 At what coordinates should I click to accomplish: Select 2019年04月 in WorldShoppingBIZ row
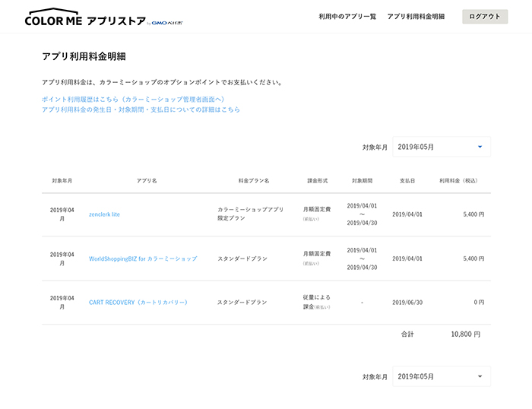click(x=62, y=258)
